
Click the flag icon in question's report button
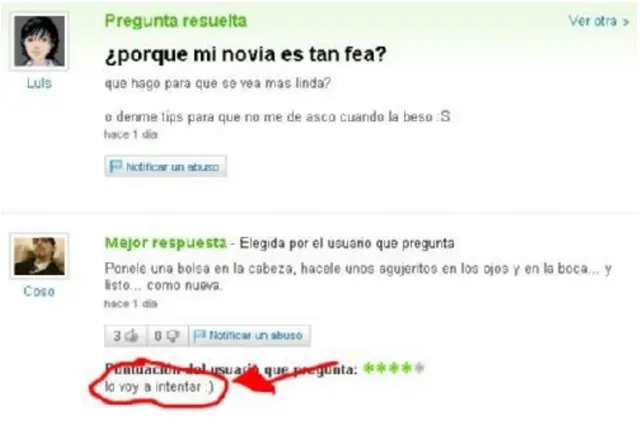(116, 166)
